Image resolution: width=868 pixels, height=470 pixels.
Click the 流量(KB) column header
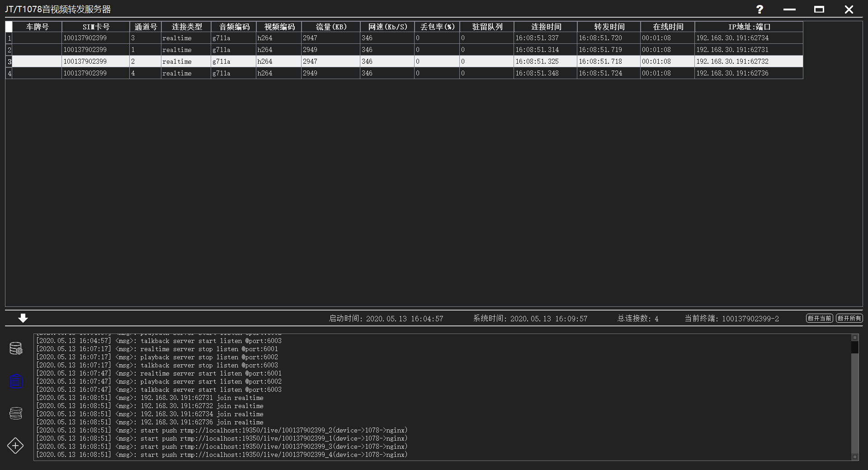pos(330,27)
